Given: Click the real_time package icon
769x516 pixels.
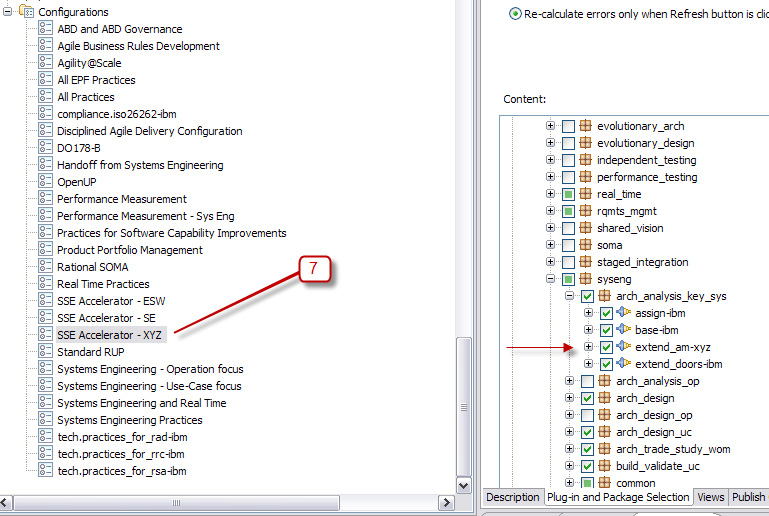Looking at the screenshot, I should pos(585,194).
